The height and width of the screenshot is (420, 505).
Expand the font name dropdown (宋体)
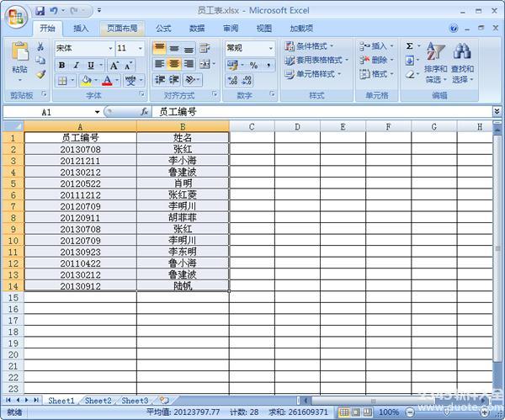pos(109,48)
